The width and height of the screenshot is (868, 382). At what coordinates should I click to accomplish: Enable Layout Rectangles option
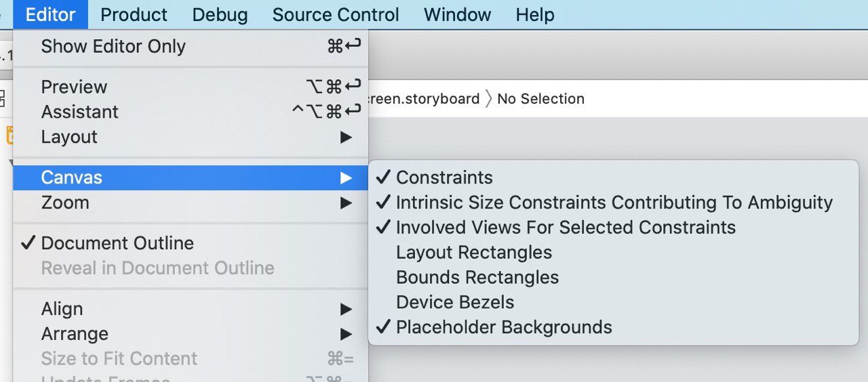pyautogui.click(x=614, y=253)
